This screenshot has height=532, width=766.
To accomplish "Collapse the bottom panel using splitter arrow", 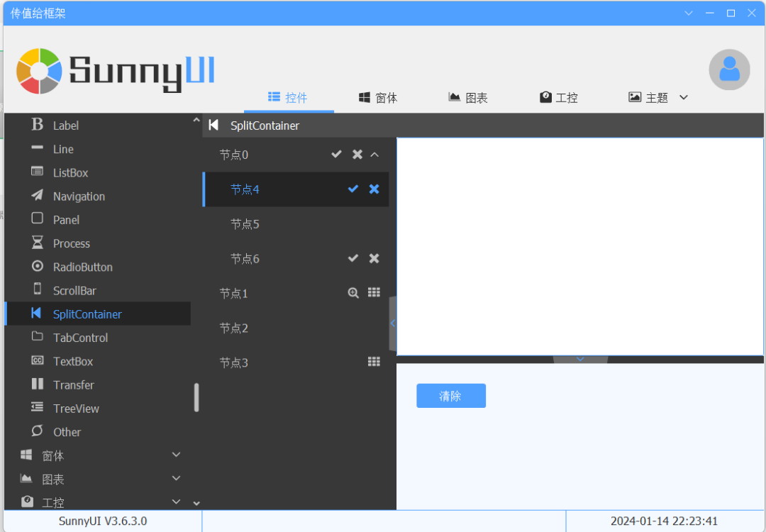I will coord(580,359).
